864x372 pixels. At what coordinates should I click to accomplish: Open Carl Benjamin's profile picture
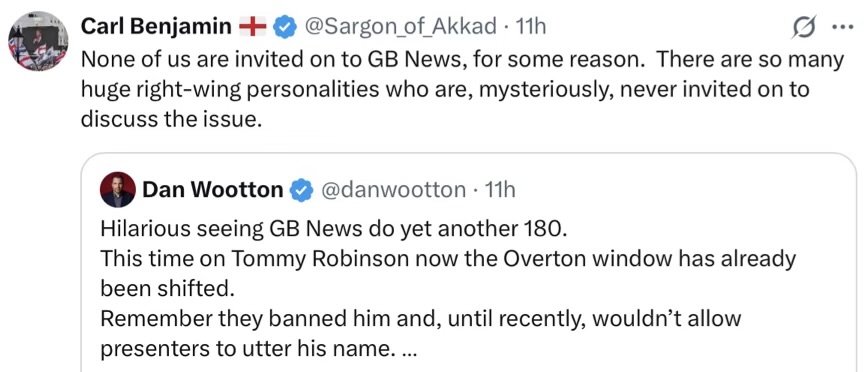point(37,41)
